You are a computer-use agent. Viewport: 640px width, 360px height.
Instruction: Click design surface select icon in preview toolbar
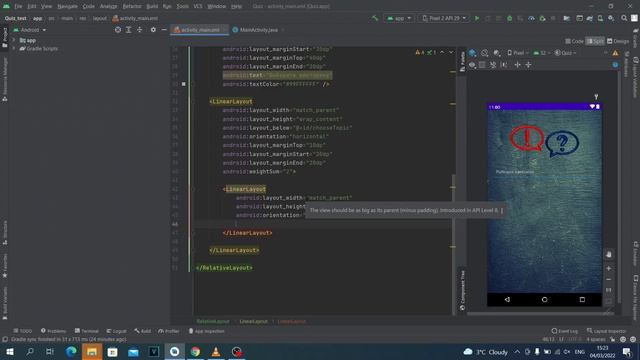coord(473,53)
